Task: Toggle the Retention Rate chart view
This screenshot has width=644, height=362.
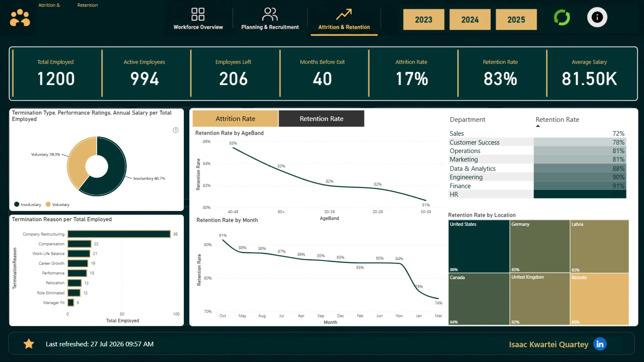Action: point(321,119)
